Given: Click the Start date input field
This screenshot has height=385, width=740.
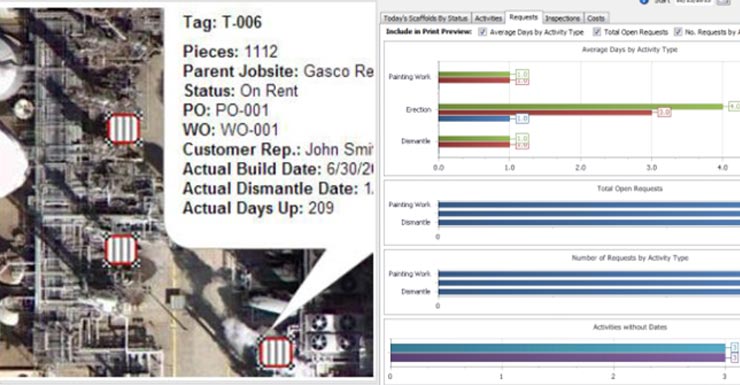Looking at the screenshot, I should tap(693, 2).
